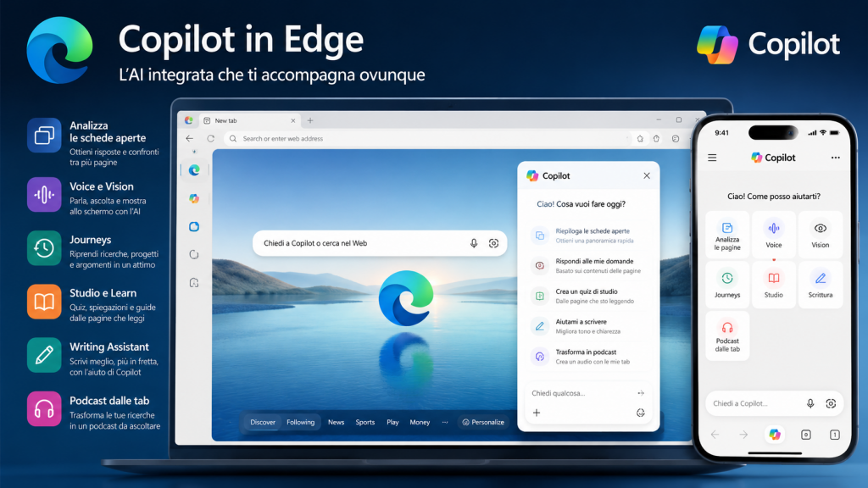The image size is (868, 488).
Task: Click the fifth sidebar icon in laptop browser
Action: [x=194, y=283]
